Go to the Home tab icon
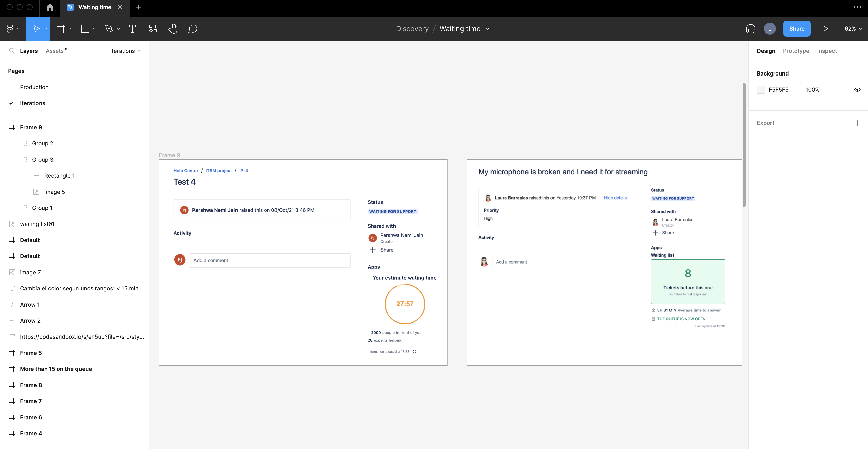The height and width of the screenshot is (449, 868). (x=50, y=7)
